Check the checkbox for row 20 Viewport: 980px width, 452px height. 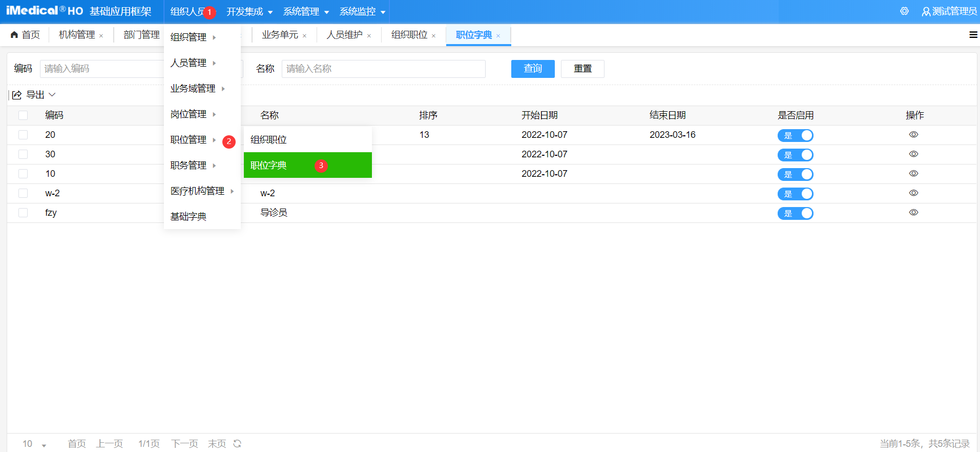click(x=23, y=135)
